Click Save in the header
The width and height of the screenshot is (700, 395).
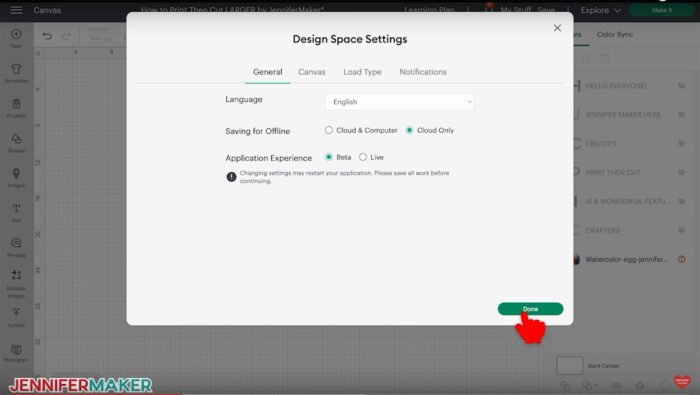point(546,10)
